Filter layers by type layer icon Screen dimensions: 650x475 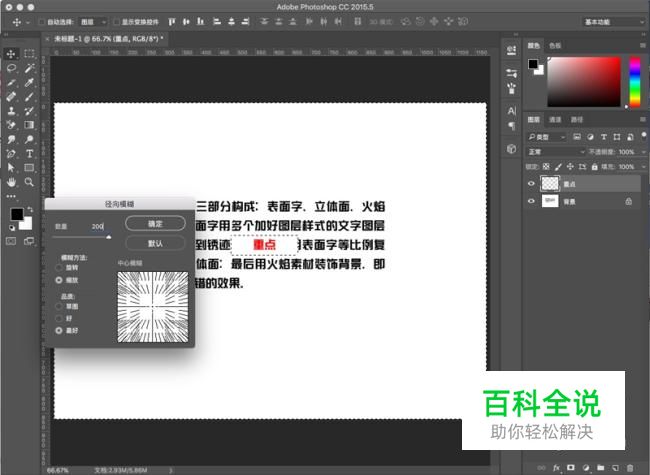[604, 137]
